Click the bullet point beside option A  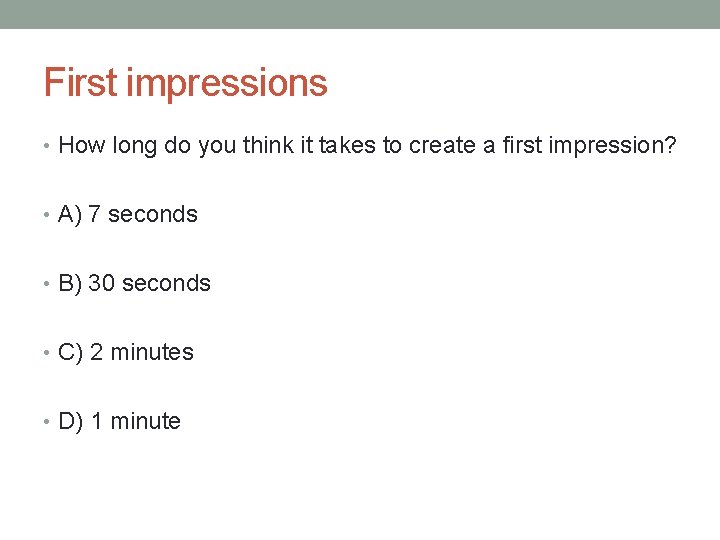[x=46, y=214]
